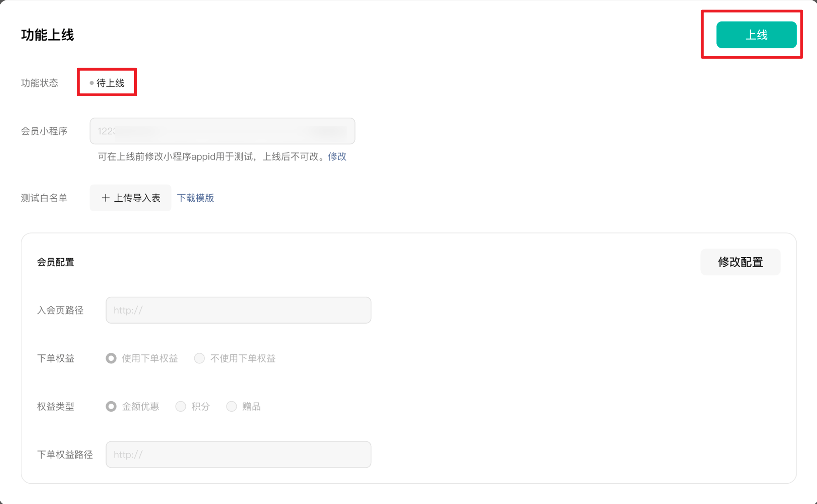The image size is (817, 504).
Task: Click the 修改 link after the appid hint
Action: [x=337, y=156]
